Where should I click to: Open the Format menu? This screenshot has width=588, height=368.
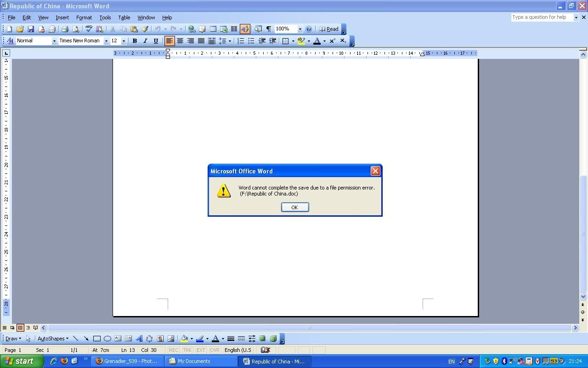click(x=84, y=17)
